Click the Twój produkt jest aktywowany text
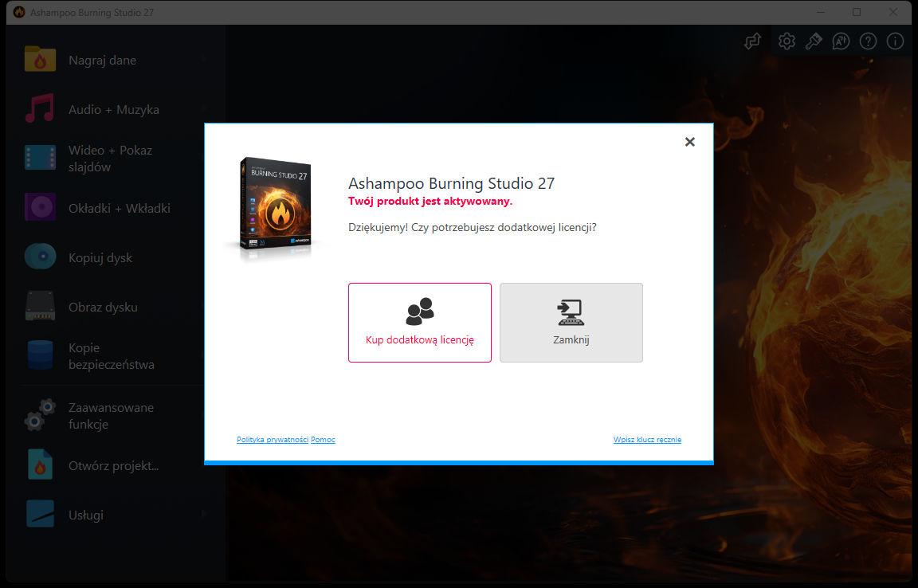Image resolution: width=918 pixels, height=588 pixels. [x=430, y=202]
